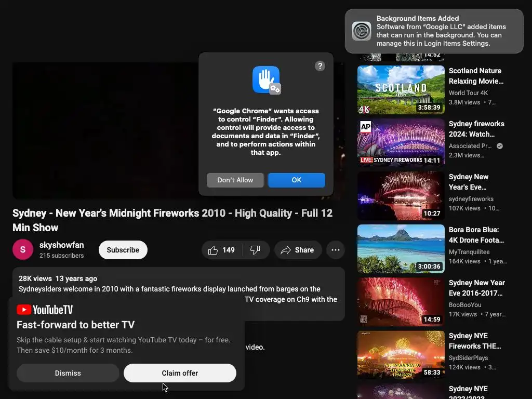The width and height of the screenshot is (532, 399).
Task: Click "Fast-forward to better TV" heading
Action: point(75,325)
